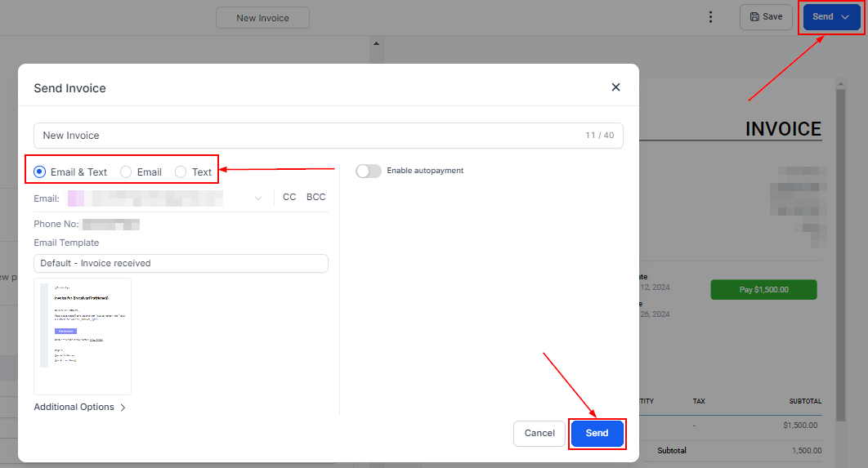Add BCC recipients

pyautogui.click(x=316, y=197)
